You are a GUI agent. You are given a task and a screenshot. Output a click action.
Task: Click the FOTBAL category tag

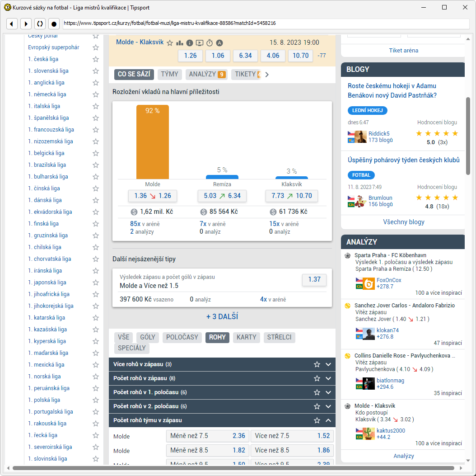tap(361, 175)
